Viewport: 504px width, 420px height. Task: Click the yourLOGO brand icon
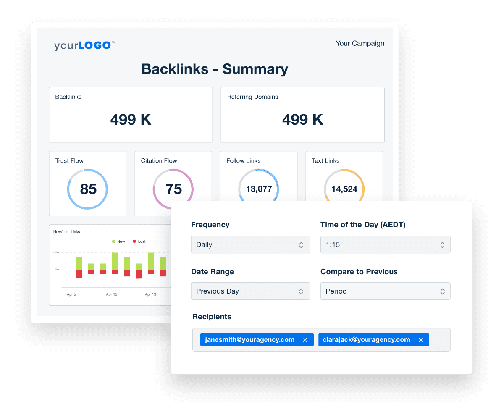[84, 45]
